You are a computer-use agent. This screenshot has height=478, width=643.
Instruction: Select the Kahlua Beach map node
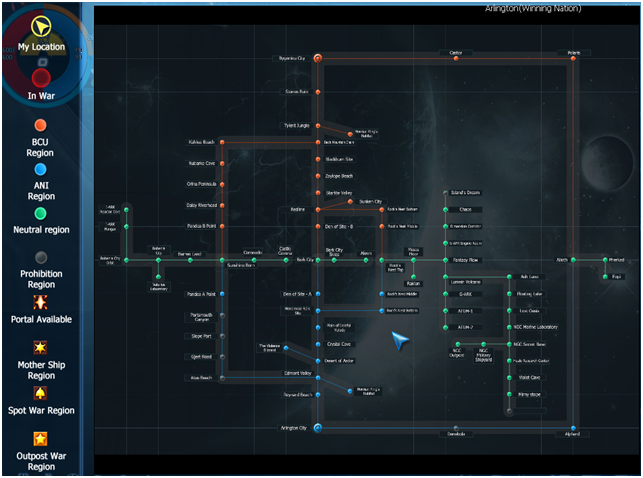(222, 142)
